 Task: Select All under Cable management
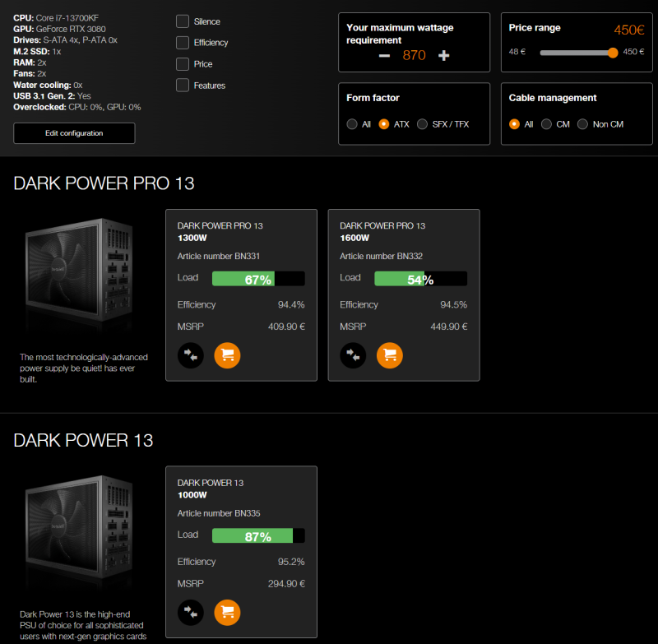pos(515,124)
